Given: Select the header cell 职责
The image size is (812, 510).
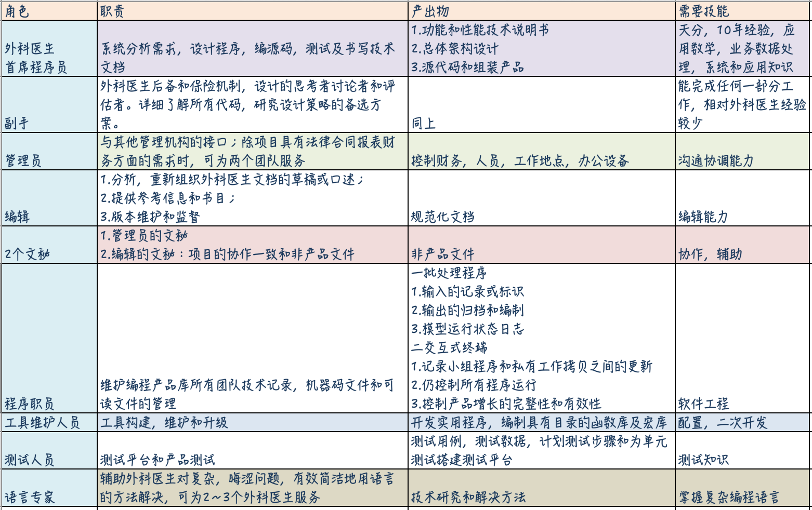Looking at the screenshot, I should (x=253, y=11).
